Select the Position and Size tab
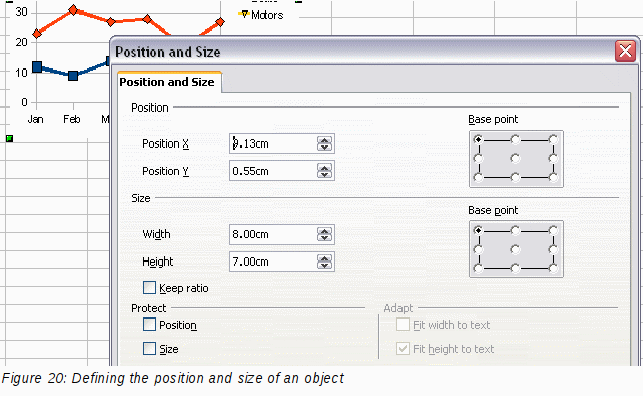643x396 pixels. click(169, 82)
